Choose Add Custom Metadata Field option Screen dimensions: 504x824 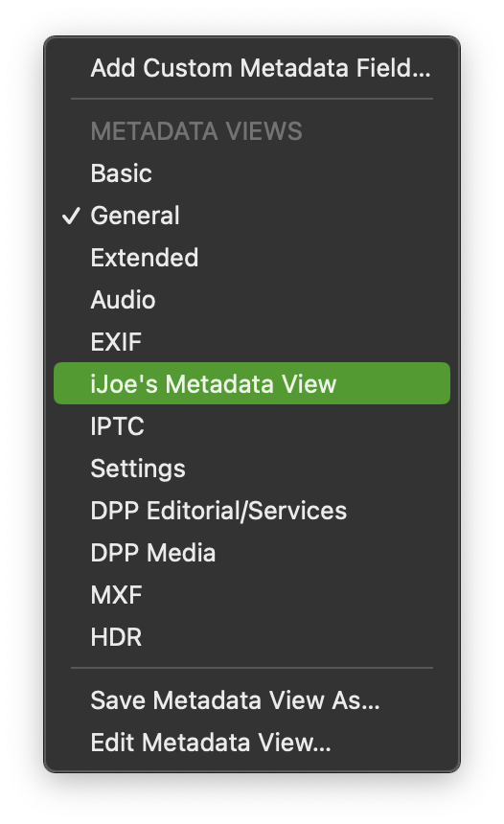pos(252,68)
